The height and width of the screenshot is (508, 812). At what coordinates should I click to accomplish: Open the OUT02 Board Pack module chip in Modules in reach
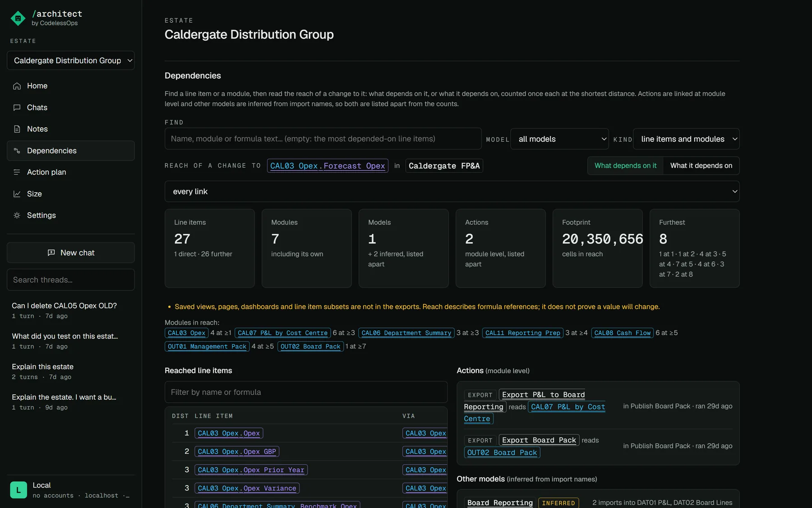[310, 346]
